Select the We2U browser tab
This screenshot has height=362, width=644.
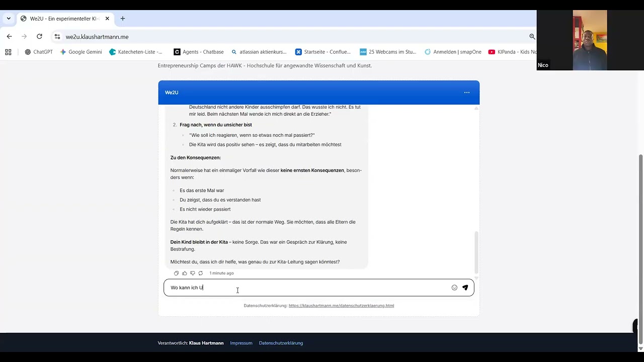click(x=64, y=19)
